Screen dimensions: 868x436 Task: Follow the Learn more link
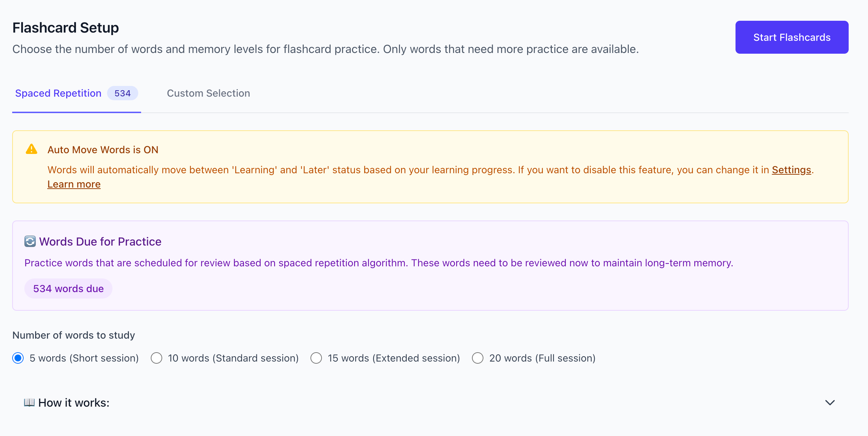(74, 184)
